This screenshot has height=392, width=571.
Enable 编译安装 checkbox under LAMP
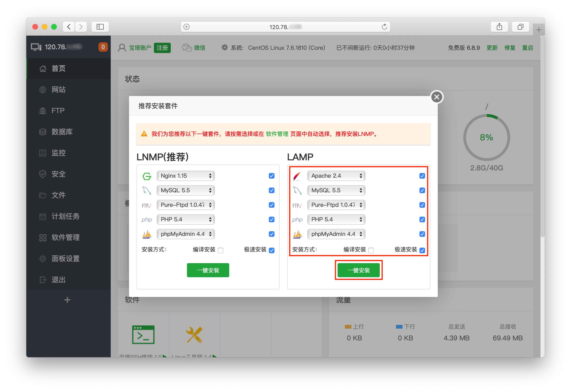coord(371,250)
